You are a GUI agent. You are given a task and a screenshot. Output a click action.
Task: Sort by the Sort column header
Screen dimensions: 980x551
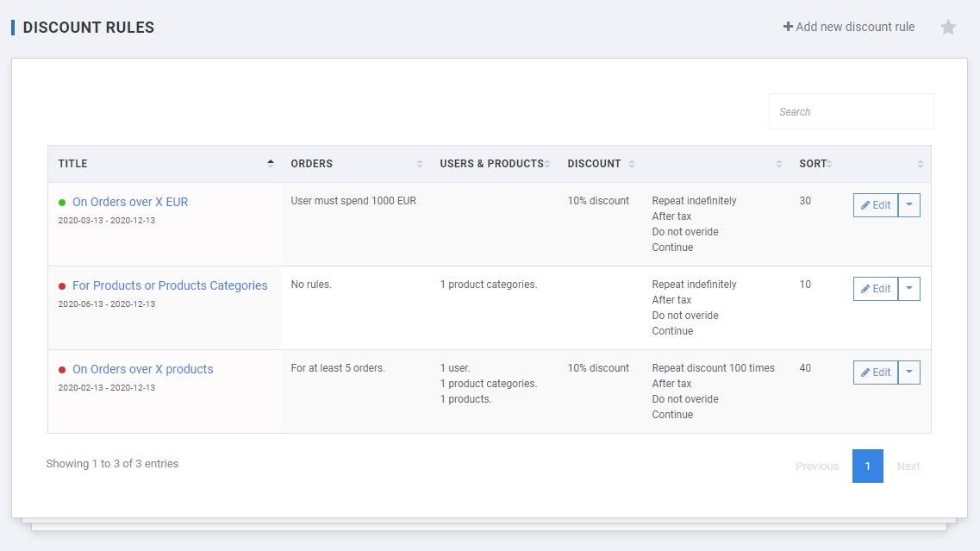[813, 164]
